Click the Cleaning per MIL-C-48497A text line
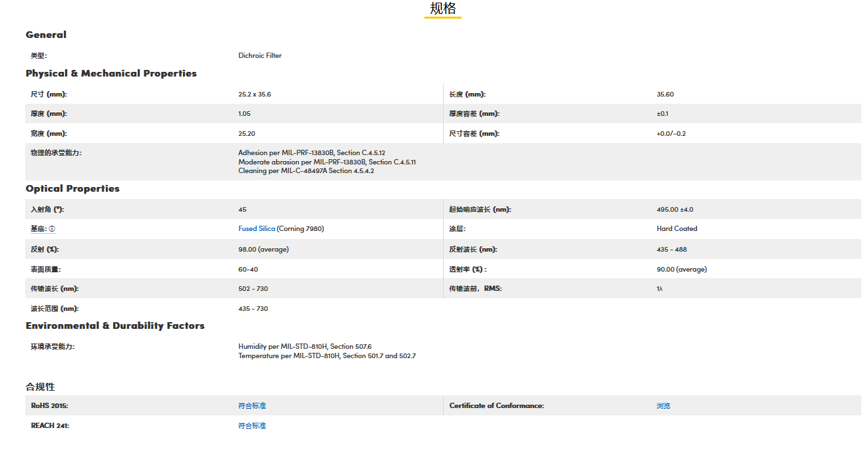This screenshot has height=450, width=868. pyautogui.click(x=306, y=171)
